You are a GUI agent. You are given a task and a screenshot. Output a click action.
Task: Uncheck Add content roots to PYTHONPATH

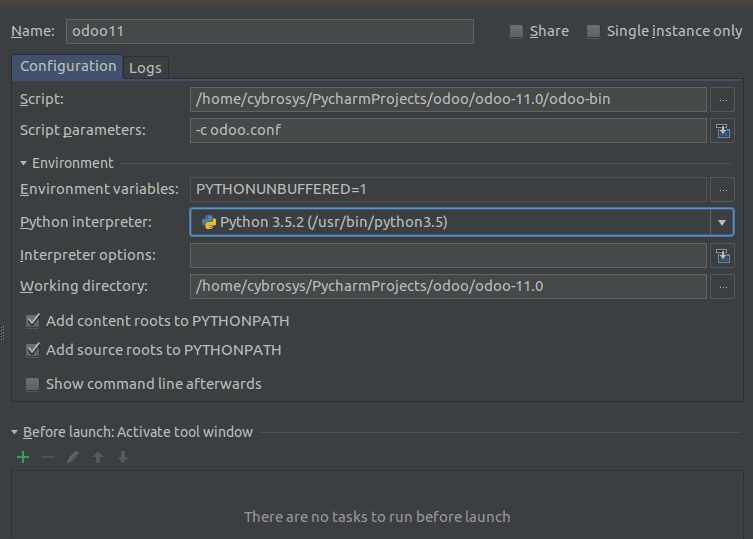tap(33, 321)
